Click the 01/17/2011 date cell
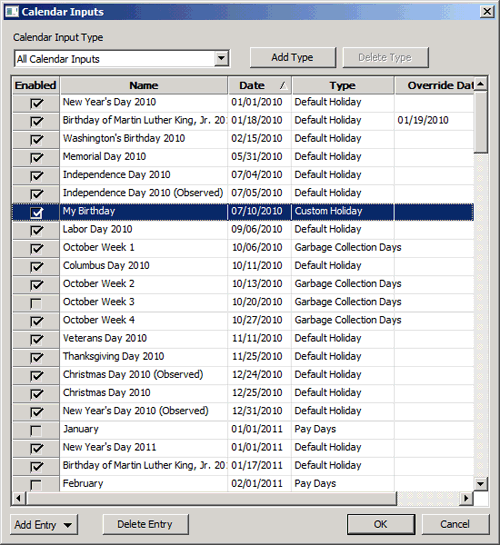This screenshot has height=545, width=500. point(260,465)
